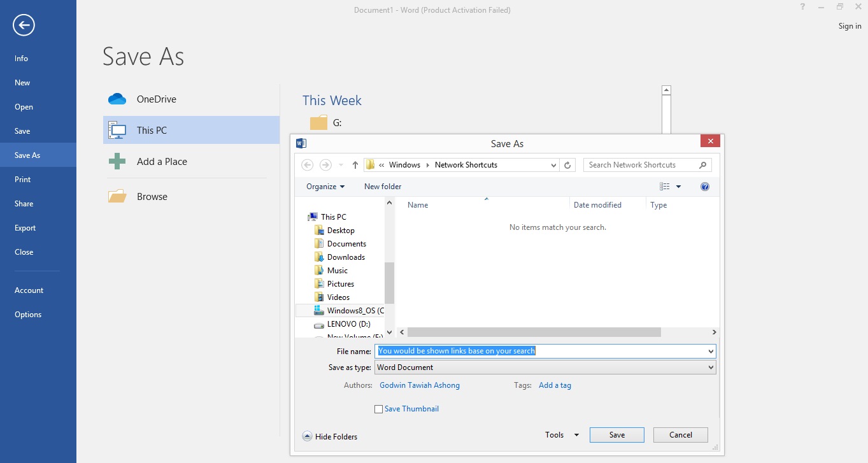Screen dimensions: 868x463
Task: Choose OneDrive as the save location
Action: point(191,99)
